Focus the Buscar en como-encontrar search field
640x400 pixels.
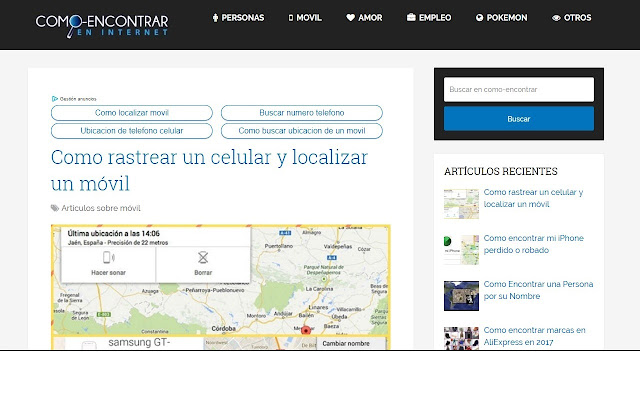coord(519,89)
